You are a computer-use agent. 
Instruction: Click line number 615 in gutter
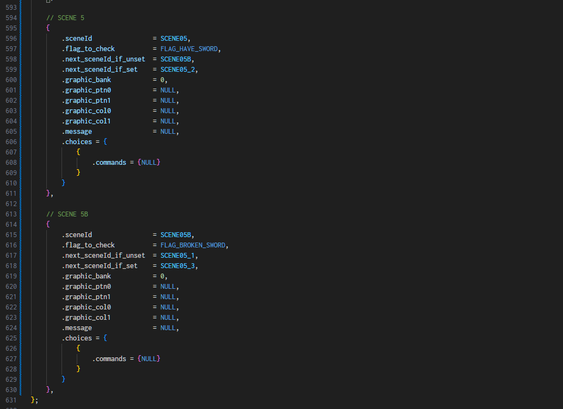(11, 235)
